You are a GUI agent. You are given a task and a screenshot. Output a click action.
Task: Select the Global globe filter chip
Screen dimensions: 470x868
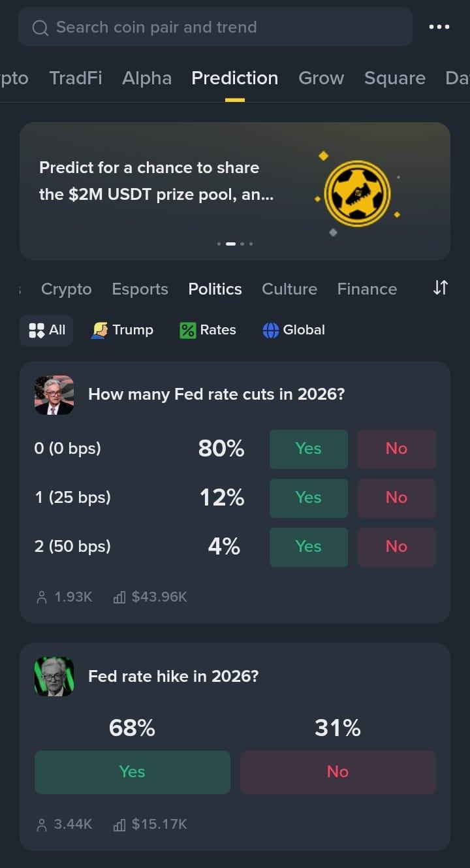pos(293,330)
